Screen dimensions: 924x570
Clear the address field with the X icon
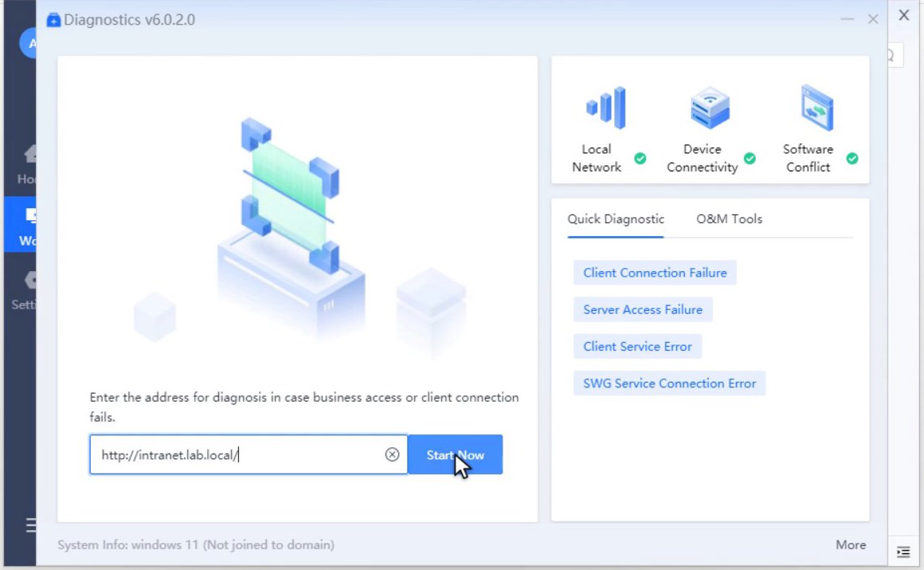392,454
